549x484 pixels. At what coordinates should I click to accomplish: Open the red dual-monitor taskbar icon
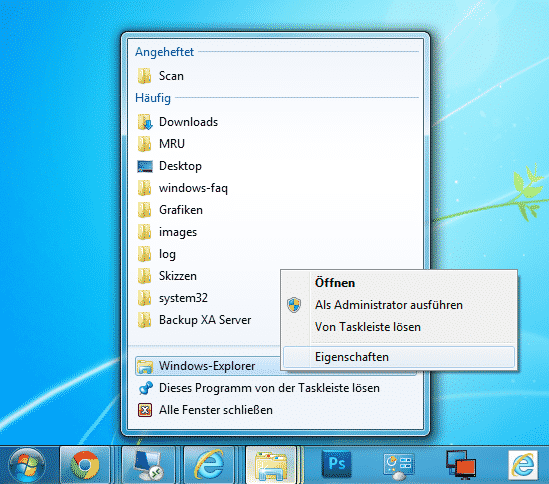(461, 465)
